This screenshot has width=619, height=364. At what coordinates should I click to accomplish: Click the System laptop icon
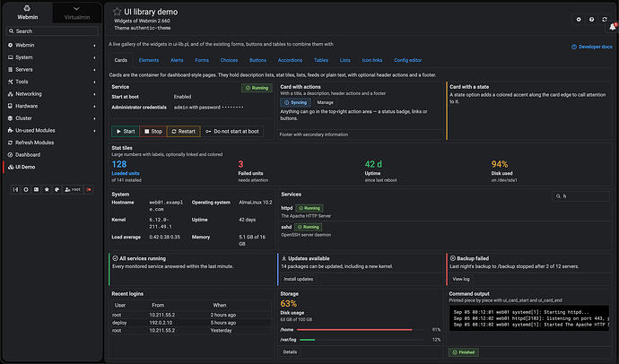10,57
